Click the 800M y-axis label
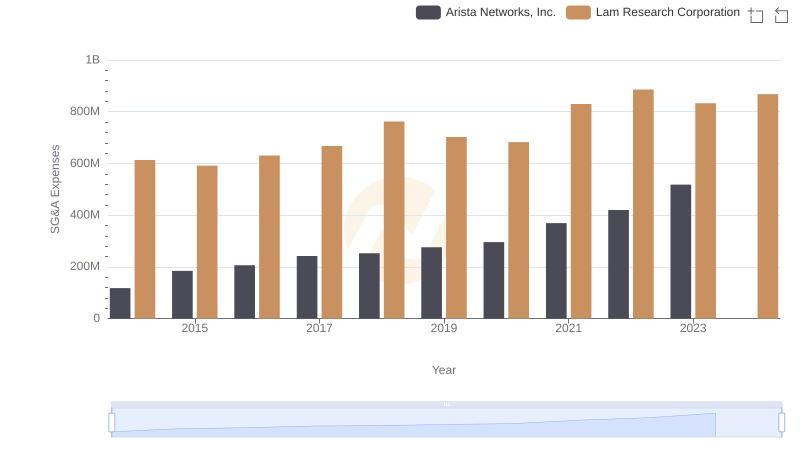 pos(85,112)
